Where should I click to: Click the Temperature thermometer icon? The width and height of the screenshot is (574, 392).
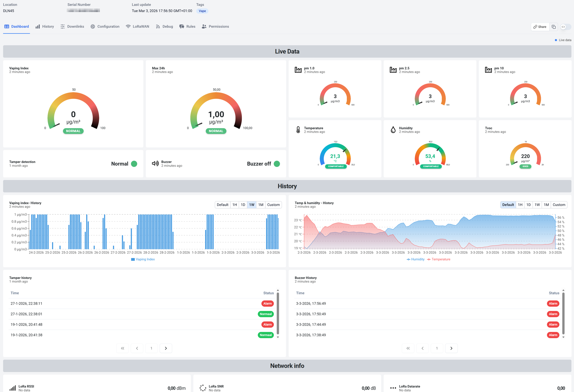pos(298,130)
